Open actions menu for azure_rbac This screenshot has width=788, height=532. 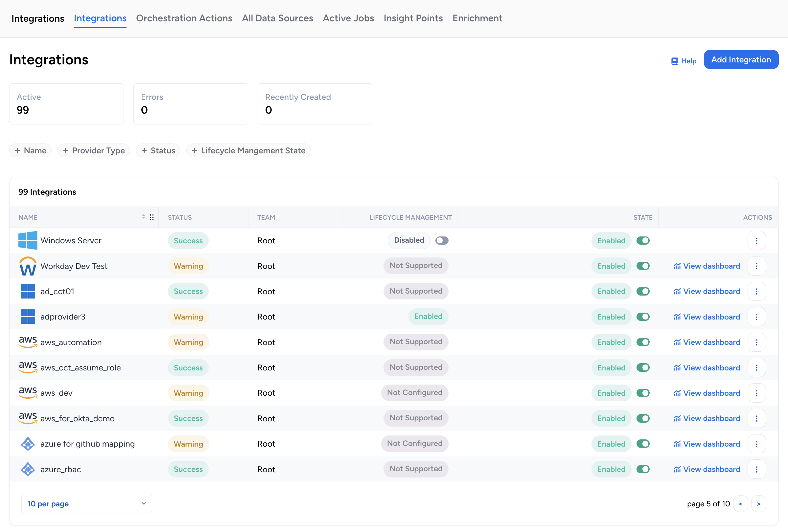(x=756, y=469)
